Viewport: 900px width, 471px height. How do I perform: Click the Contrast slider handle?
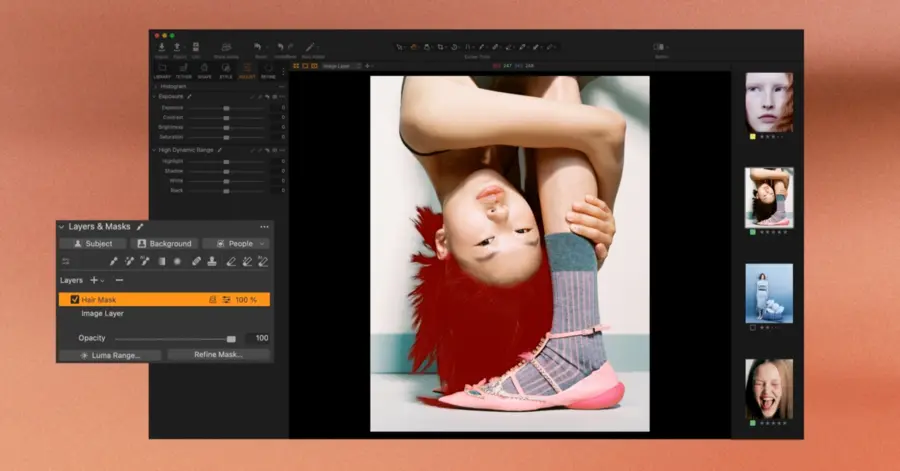click(x=226, y=118)
